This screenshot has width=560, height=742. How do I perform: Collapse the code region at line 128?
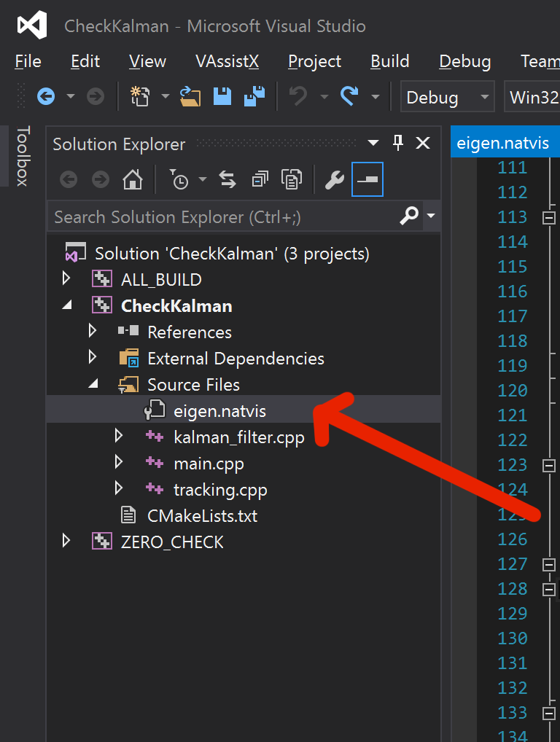click(x=548, y=590)
